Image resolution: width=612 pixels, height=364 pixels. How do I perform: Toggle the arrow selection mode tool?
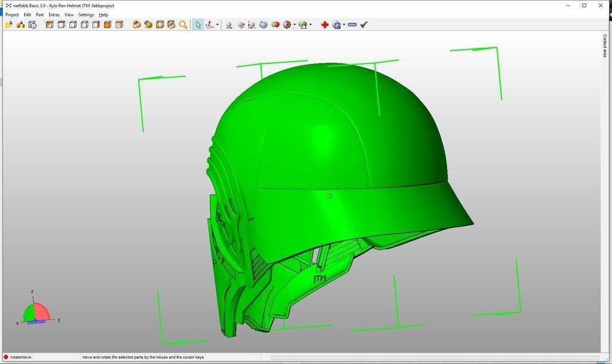198,25
